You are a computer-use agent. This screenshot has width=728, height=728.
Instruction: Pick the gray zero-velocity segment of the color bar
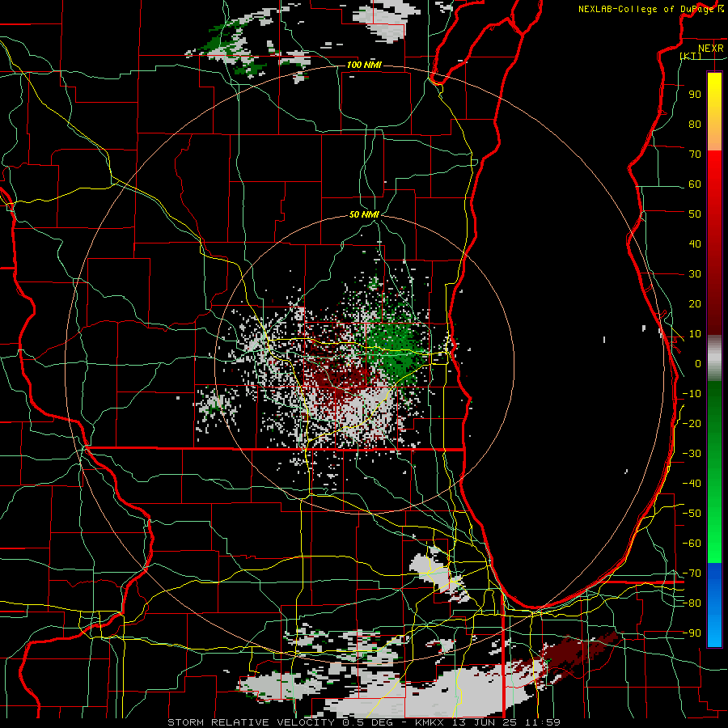(x=714, y=358)
